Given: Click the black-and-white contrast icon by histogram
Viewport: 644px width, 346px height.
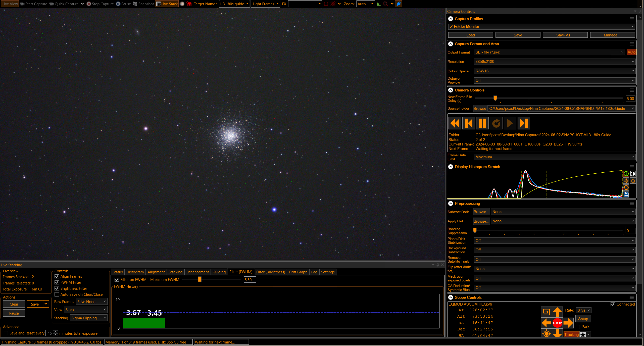Looking at the screenshot, I should 633,174.
